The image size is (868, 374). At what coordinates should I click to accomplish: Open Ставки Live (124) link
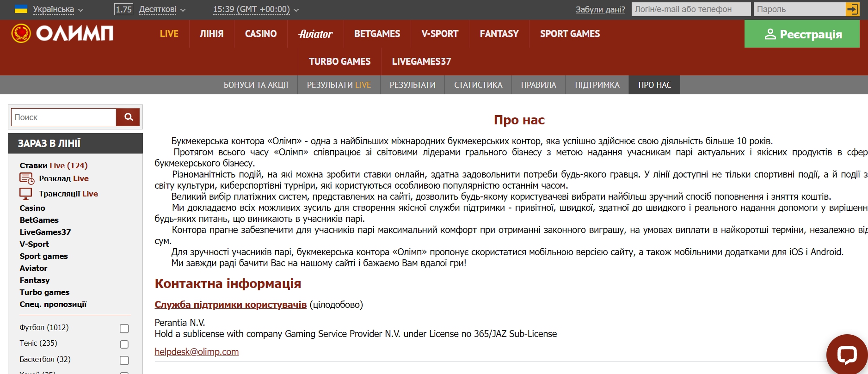54,166
